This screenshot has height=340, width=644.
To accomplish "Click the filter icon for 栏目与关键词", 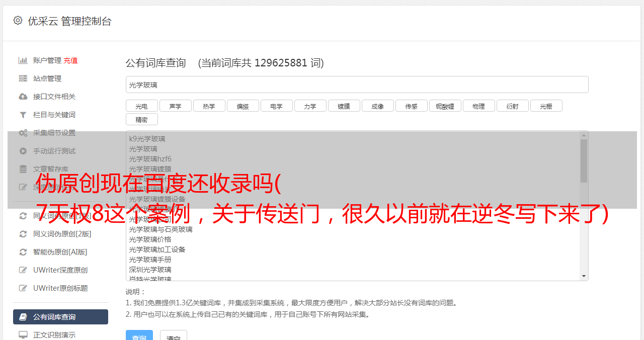I will click(23, 115).
